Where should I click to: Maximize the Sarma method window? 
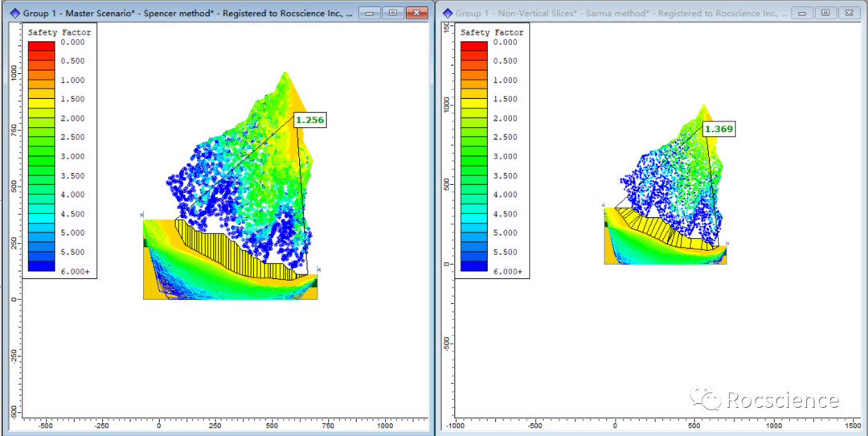825,13
